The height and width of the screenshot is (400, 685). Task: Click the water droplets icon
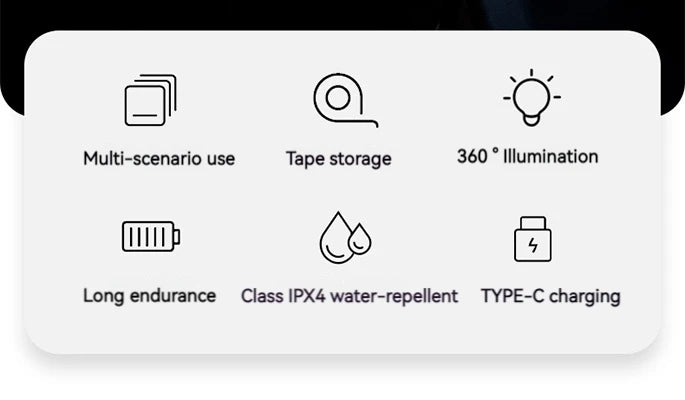[x=344, y=237]
